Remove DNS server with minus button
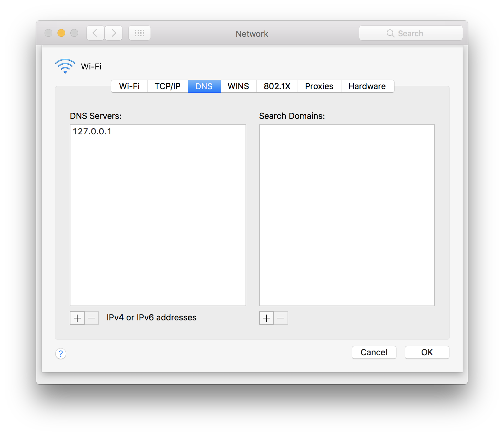 click(x=92, y=318)
